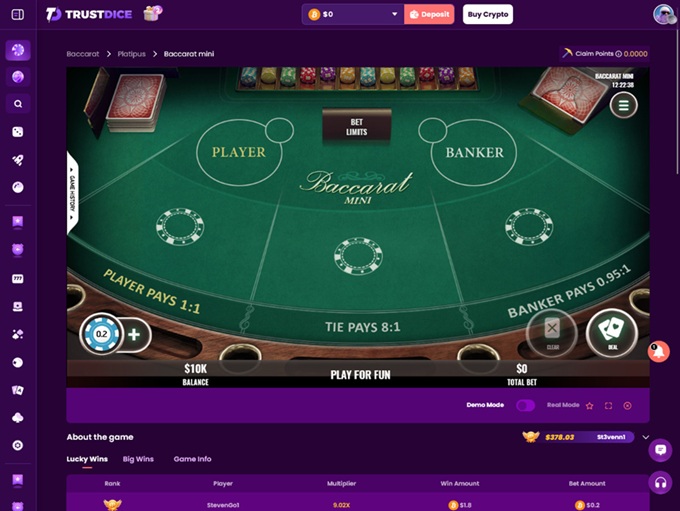Viewport: 680px width, 511px height.
Task: Clear bets with the X button
Action: (552, 333)
